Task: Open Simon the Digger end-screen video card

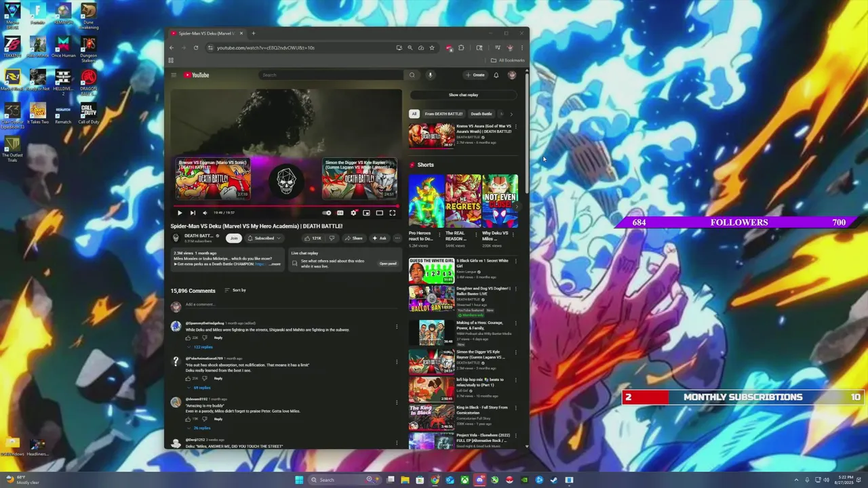Action: [x=359, y=178]
